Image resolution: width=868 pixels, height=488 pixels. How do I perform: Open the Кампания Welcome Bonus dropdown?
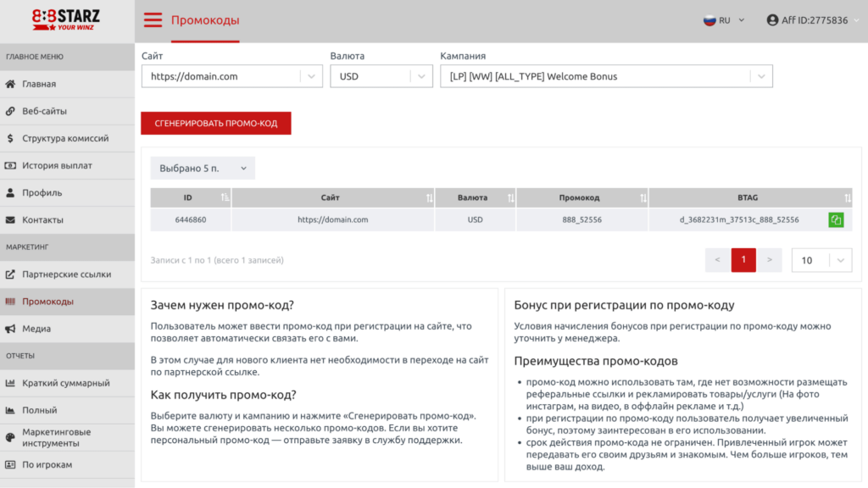click(606, 76)
